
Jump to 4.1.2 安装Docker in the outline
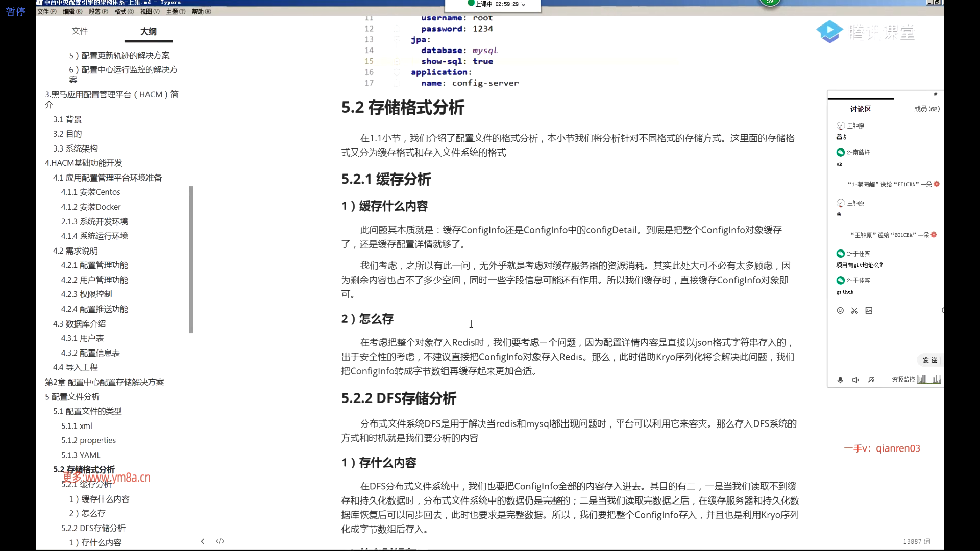91,207
